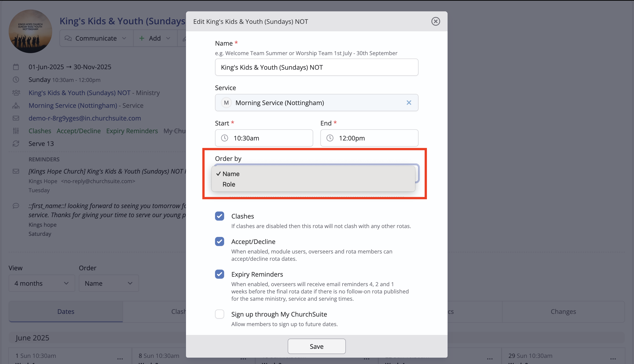Image resolution: width=634 pixels, height=364 pixels.
Task: Open the Kings Hope email reminder subject
Action: 107,171
